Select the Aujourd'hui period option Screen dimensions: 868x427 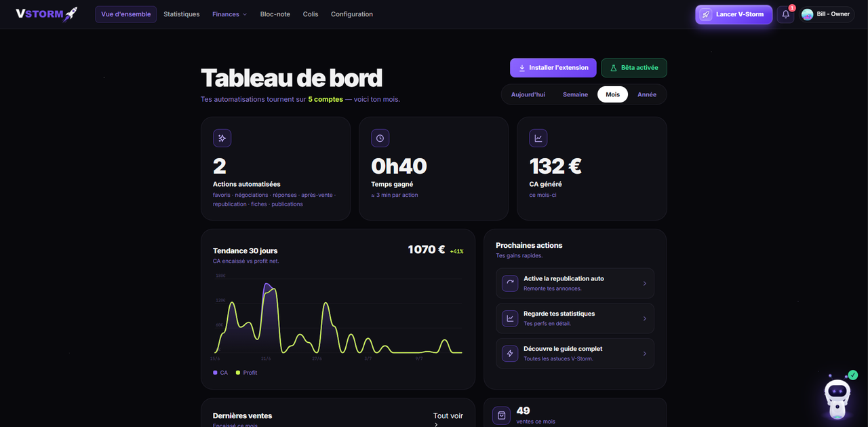point(528,94)
